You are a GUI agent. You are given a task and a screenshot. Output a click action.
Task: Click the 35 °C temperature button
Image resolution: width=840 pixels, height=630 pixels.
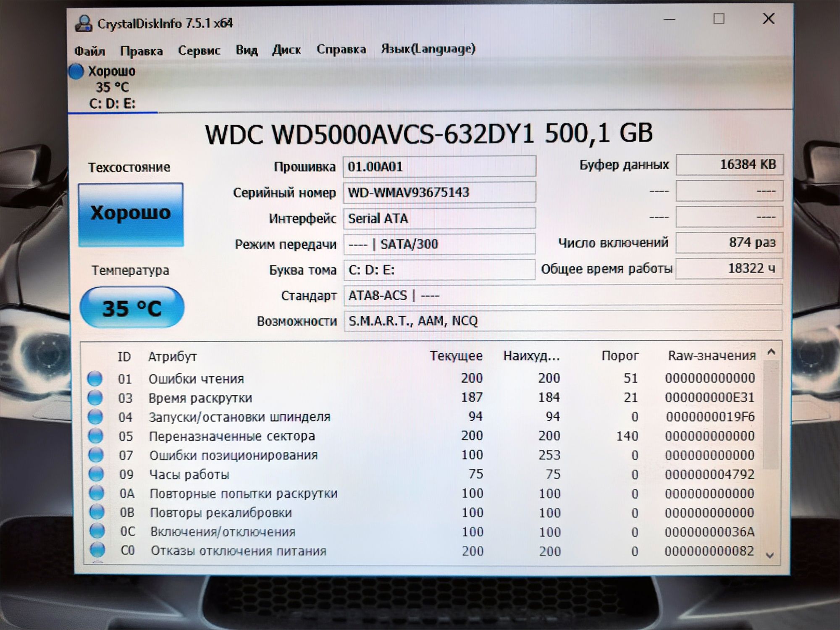[132, 307]
